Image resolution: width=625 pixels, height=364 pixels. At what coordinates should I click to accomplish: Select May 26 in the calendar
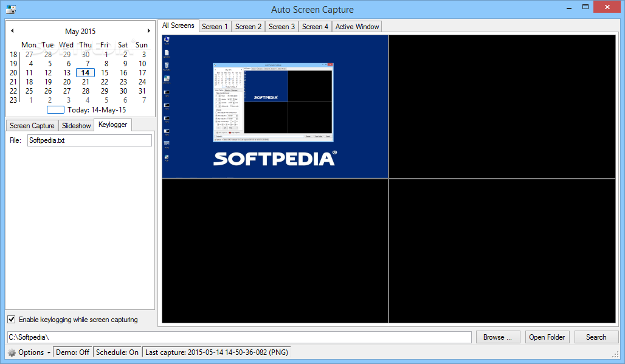(48, 91)
